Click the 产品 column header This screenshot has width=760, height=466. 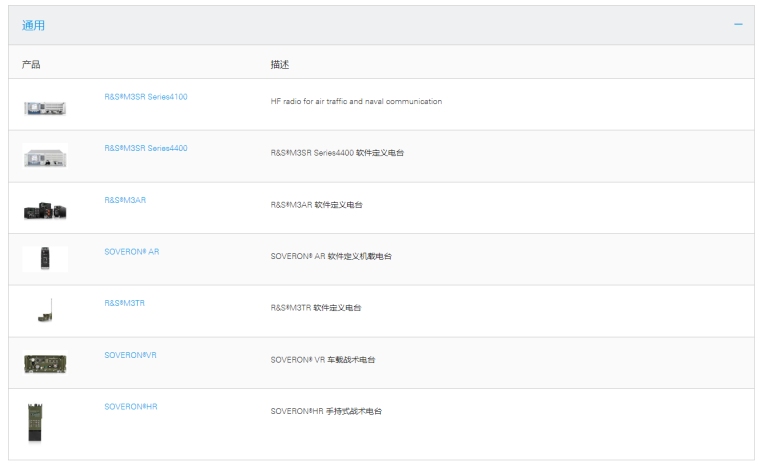click(x=31, y=65)
